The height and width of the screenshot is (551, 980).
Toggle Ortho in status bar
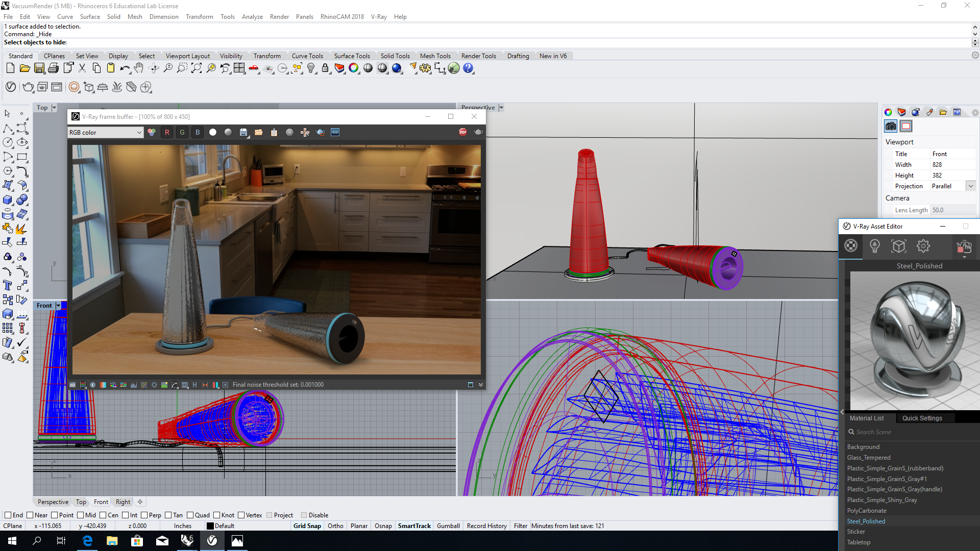click(x=335, y=526)
